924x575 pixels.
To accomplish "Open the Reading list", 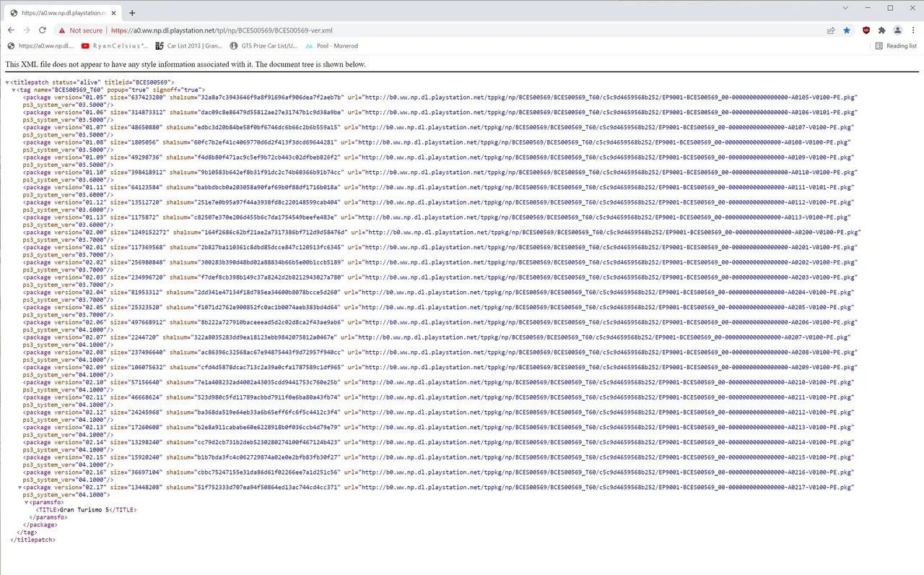I will pos(896,46).
